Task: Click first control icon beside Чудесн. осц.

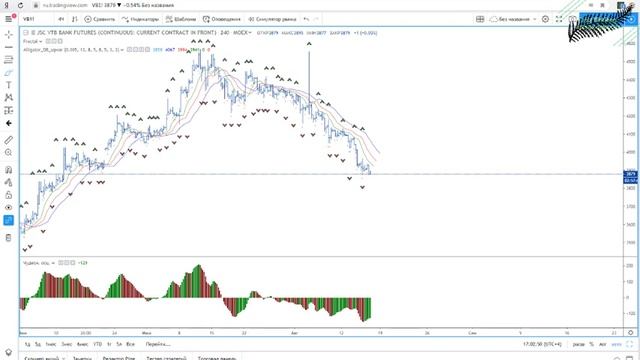Action: point(60,263)
